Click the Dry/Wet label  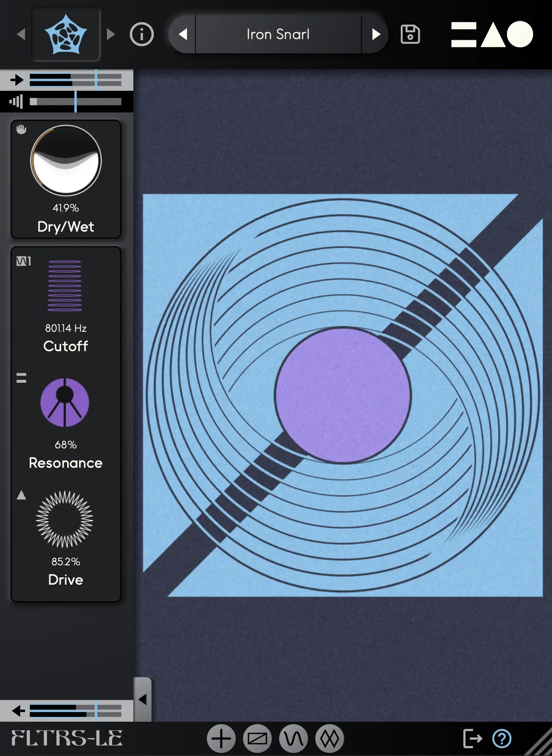[66, 227]
